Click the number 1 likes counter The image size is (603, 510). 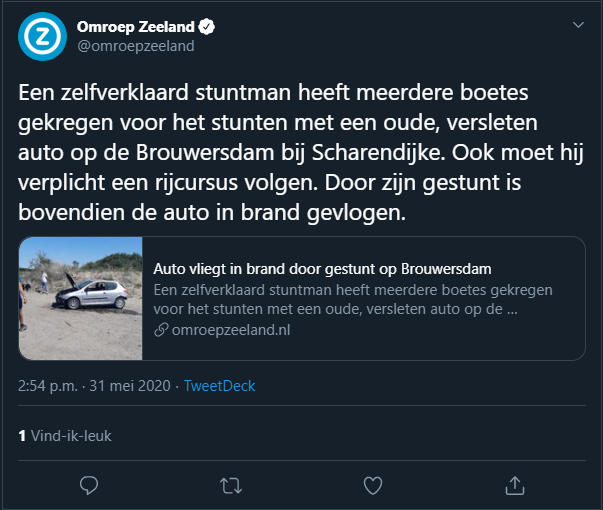point(21,436)
